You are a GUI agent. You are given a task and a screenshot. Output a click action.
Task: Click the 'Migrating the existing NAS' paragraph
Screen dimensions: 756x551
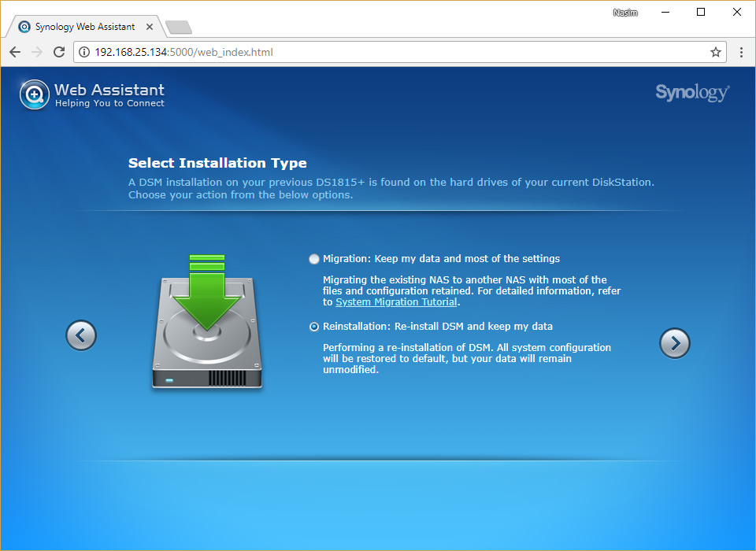pos(472,290)
